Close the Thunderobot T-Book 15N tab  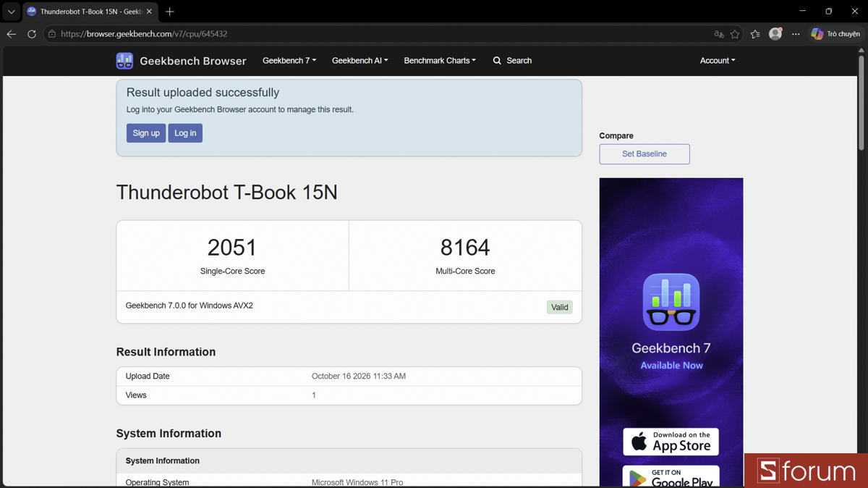[x=149, y=12]
